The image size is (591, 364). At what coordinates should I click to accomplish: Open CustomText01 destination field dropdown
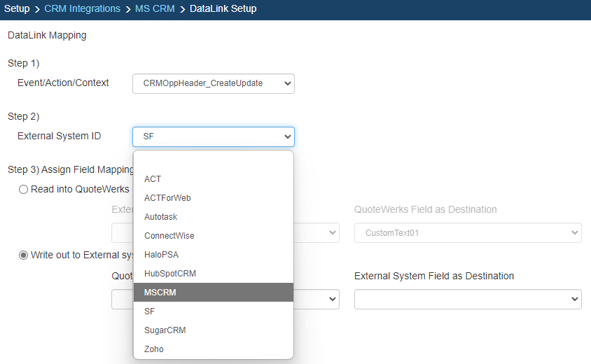pyautogui.click(x=467, y=233)
